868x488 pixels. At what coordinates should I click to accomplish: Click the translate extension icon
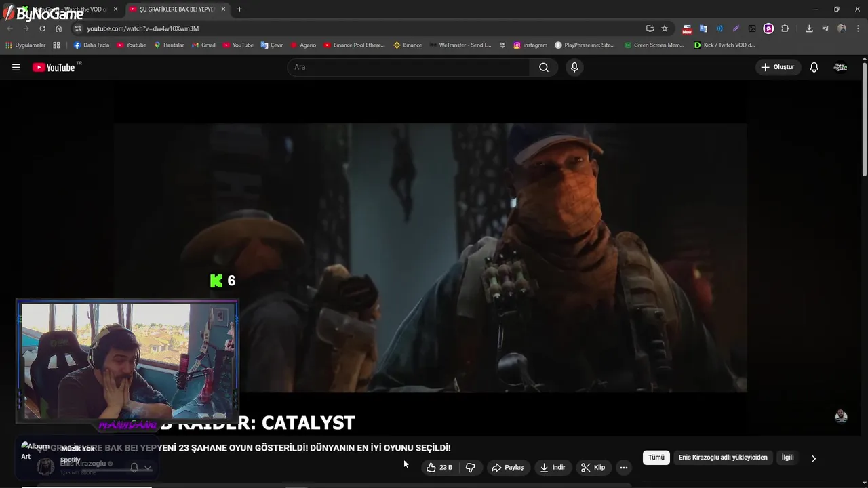(x=703, y=28)
